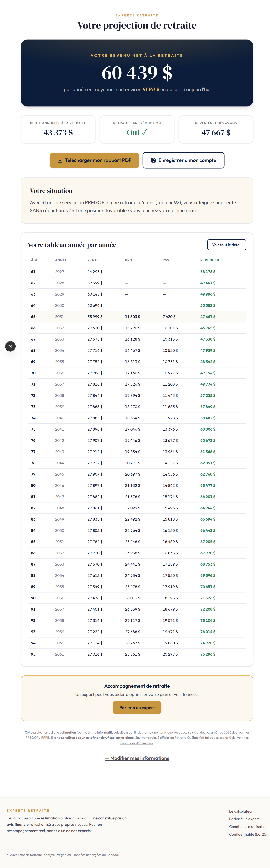This screenshot has height=868, width=270.
Task: Click the 19 446 $ RRQ cell
Action: pos(133,440)
